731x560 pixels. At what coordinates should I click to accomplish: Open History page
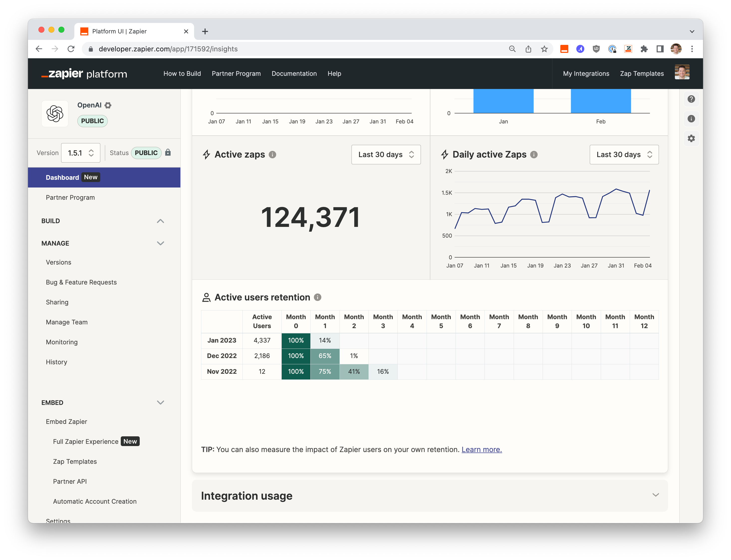(56, 362)
